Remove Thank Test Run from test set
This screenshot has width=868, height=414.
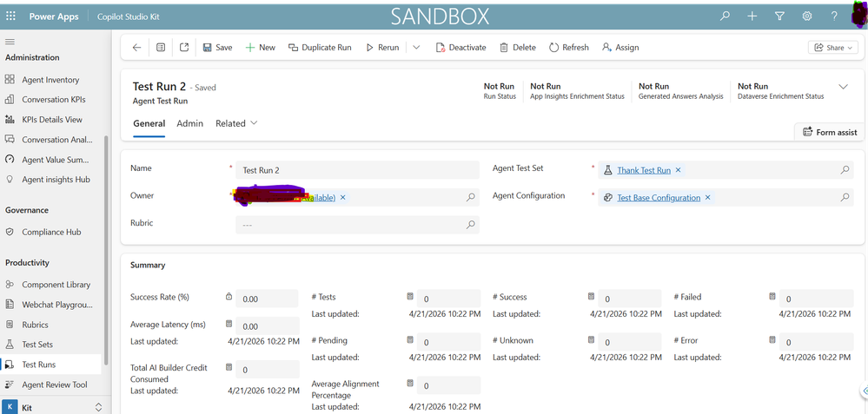(678, 170)
